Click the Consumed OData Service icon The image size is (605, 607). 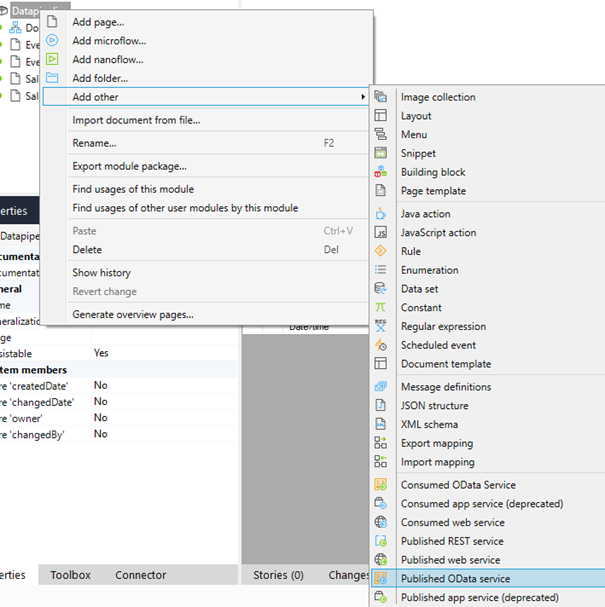click(380, 484)
